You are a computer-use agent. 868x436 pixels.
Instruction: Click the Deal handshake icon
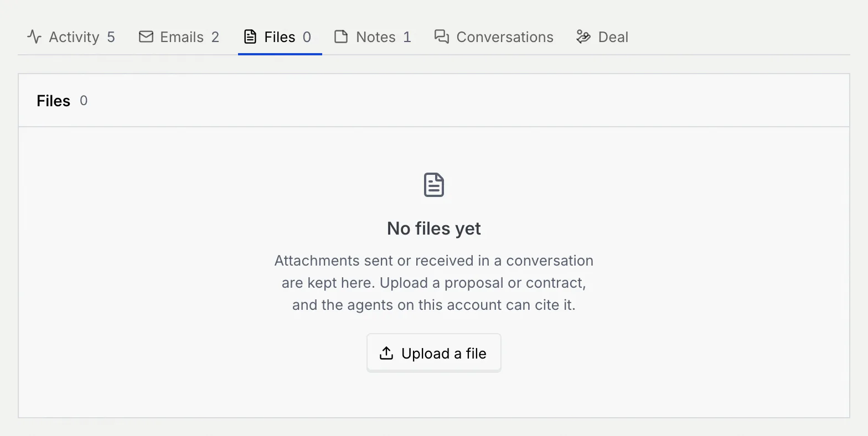click(x=583, y=37)
